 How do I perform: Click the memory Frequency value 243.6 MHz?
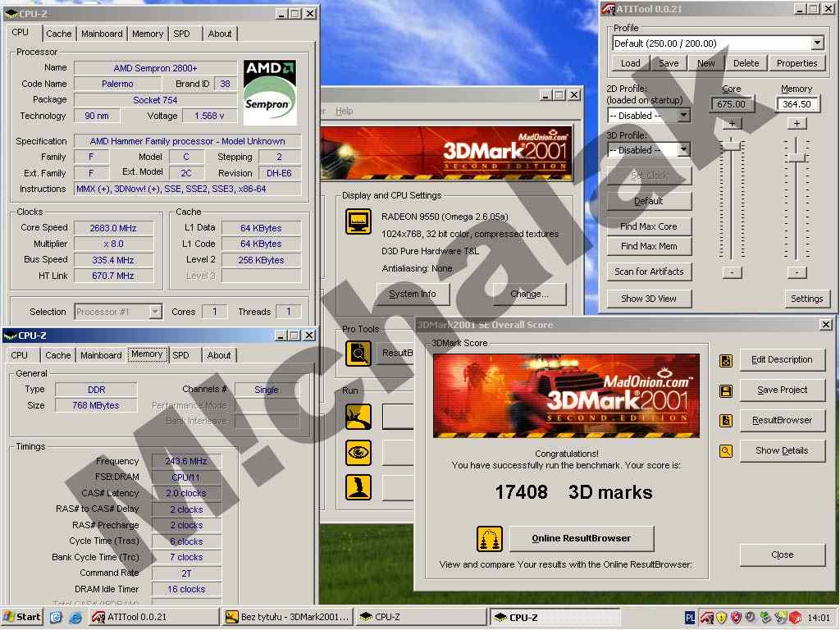point(186,461)
